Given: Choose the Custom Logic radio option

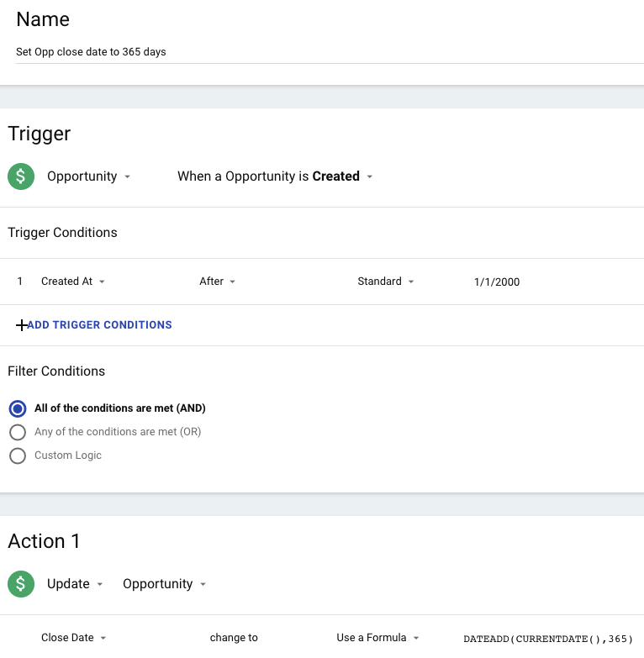Looking at the screenshot, I should pos(18,455).
